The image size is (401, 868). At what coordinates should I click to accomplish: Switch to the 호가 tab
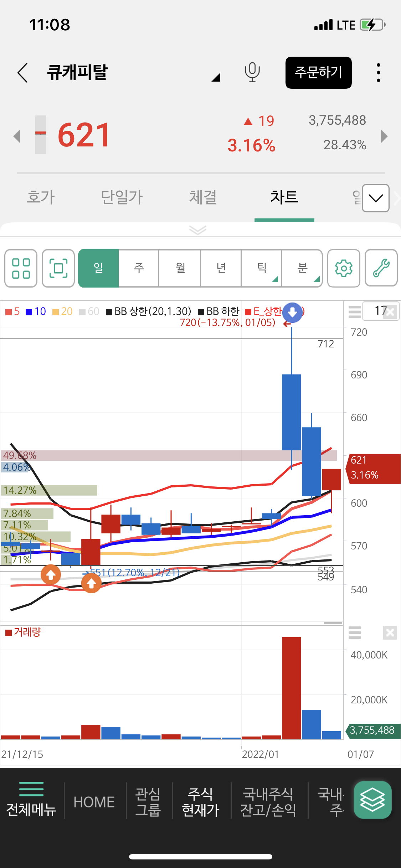(x=41, y=197)
